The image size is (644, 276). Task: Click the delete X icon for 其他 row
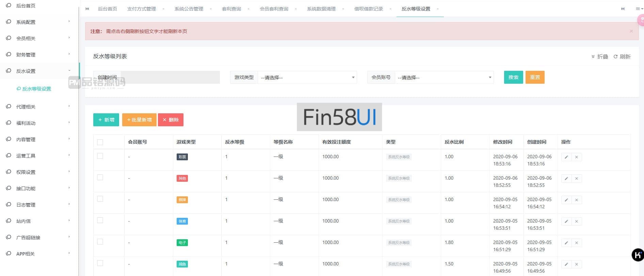[x=577, y=179]
